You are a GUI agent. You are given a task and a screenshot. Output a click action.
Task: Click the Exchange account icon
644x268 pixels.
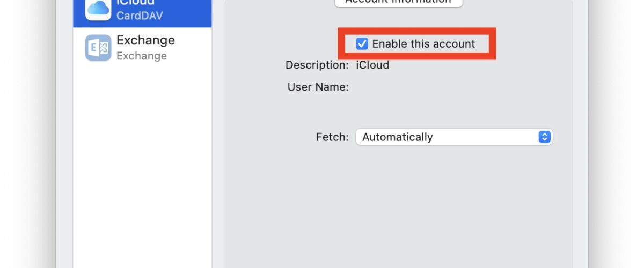tap(98, 48)
